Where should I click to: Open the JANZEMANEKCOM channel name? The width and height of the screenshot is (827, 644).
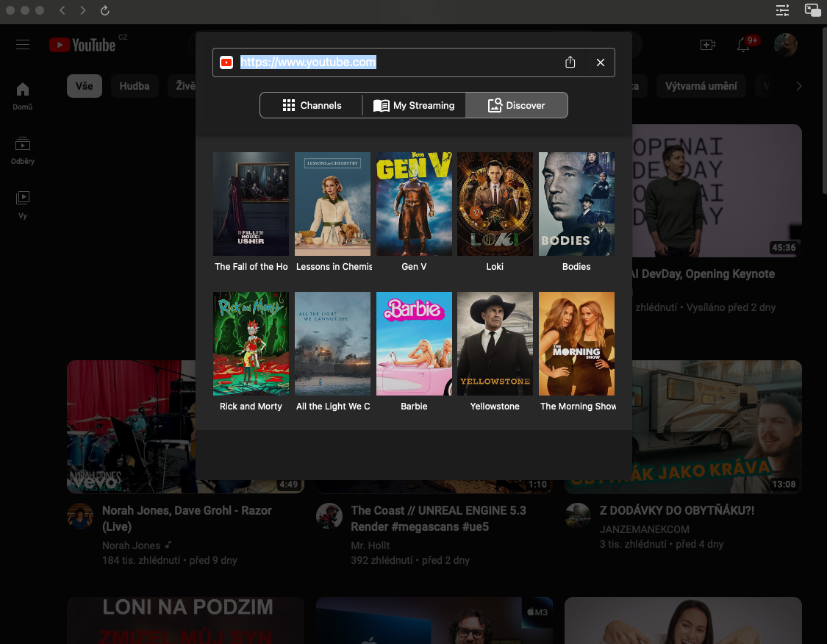point(644,529)
